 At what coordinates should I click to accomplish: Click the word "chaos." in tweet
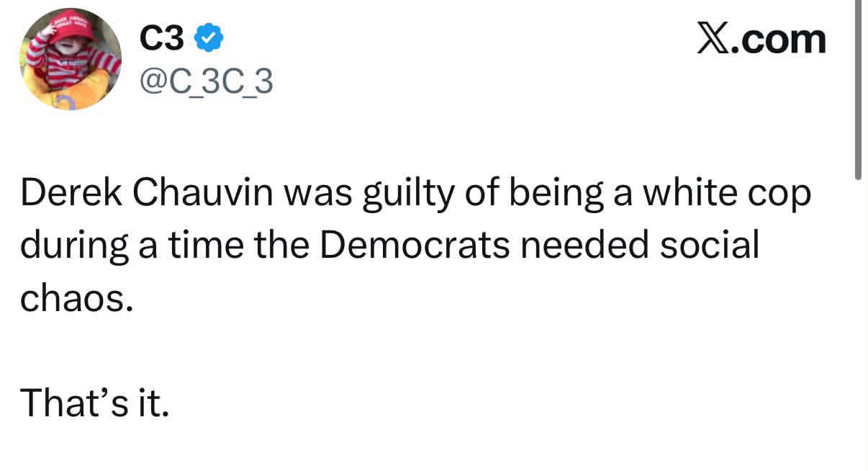[x=76, y=299]
